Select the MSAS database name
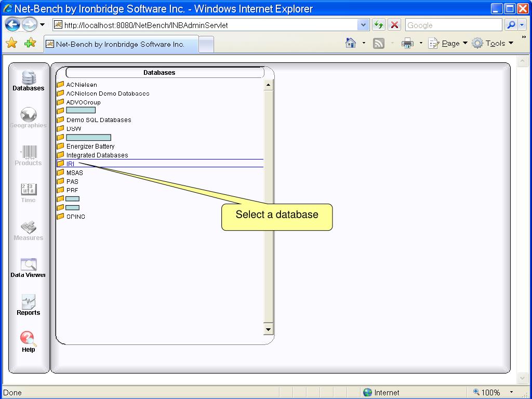This screenshot has width=532, height=399. pos(75,172)
